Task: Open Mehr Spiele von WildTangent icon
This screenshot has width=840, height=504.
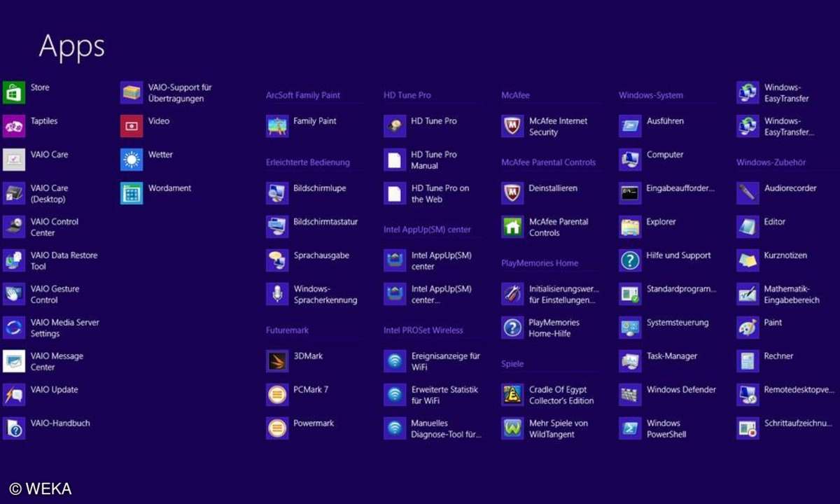Action: (x=512, y=428)
